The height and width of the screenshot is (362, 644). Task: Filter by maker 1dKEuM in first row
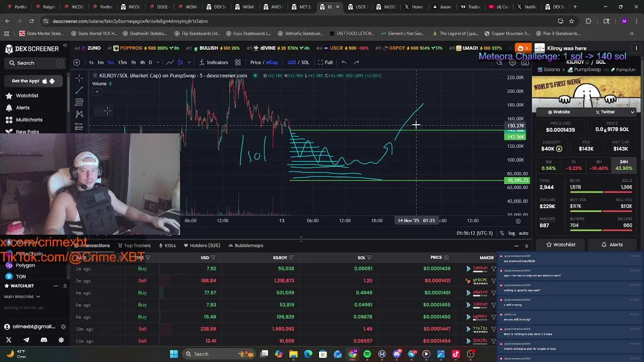pos(494,268)
